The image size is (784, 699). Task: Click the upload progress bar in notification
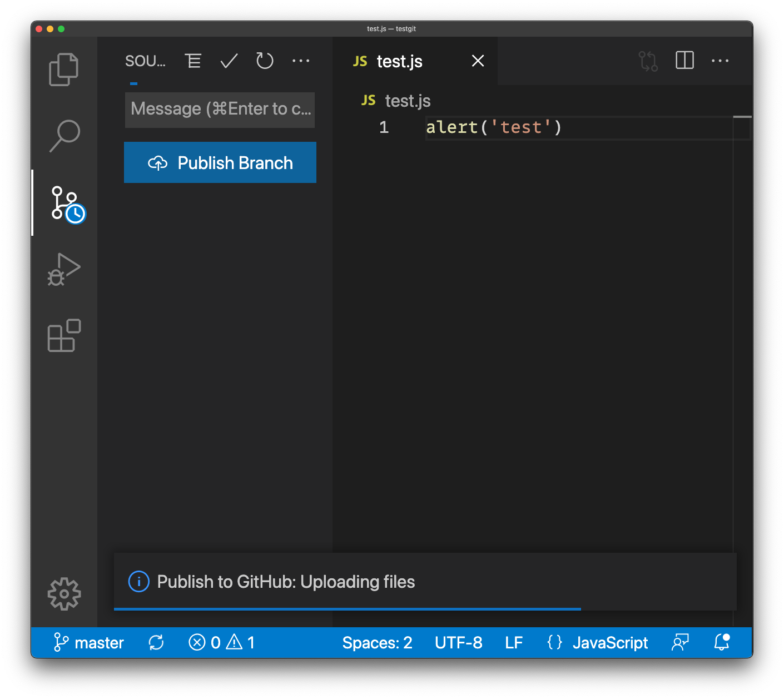[348, 609]
